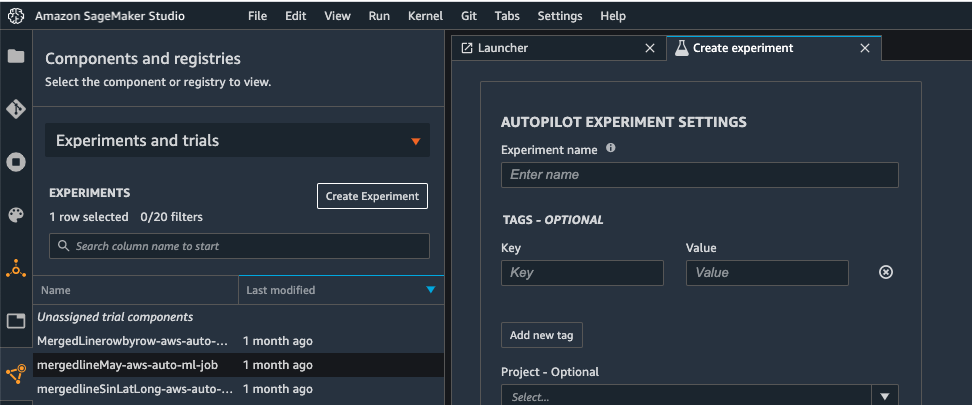Expand the Experiments and trials dropdown
The height and width of the screenshot is (405, 972).
[x=237, y=141]
